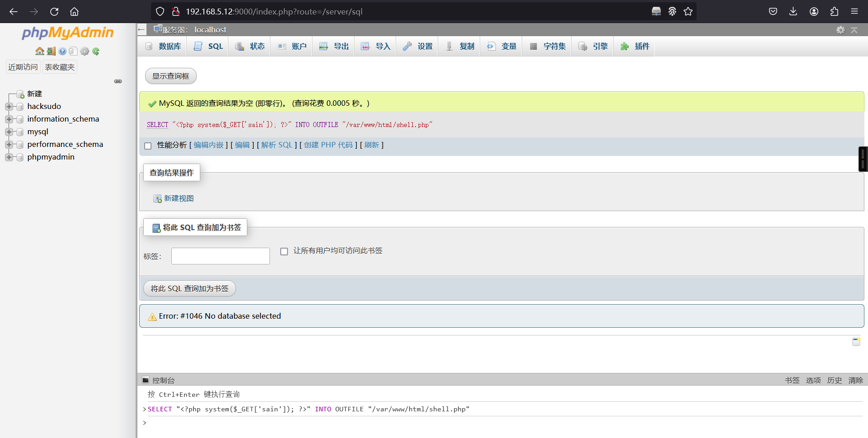Enable the 性能分析 profiling checkbox

(x=148, y=146)
